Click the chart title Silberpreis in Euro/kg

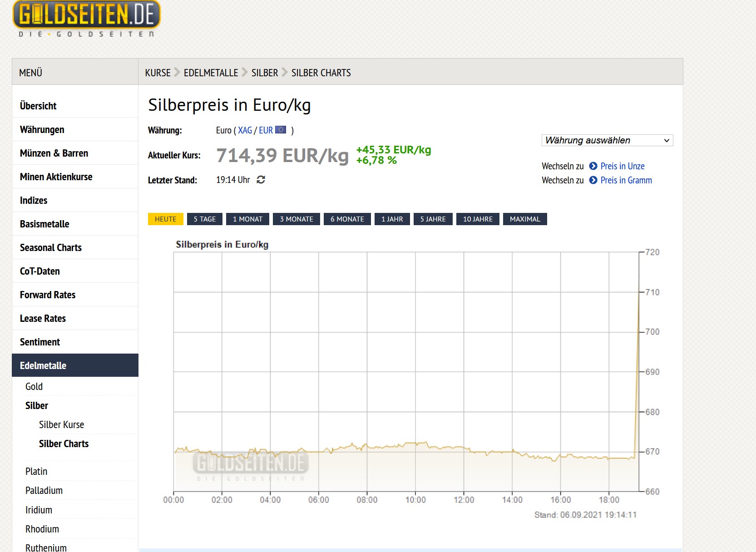pos(222,245)
